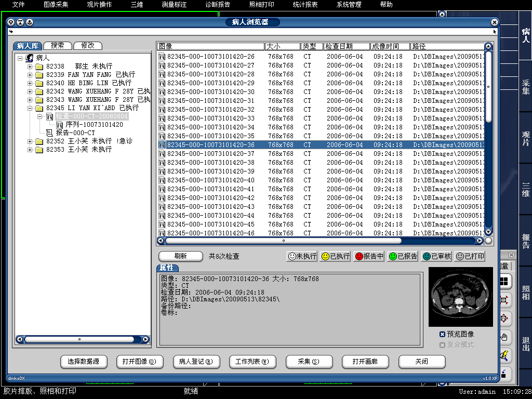
Task: Filter by 已打印 status smiley
Action: click(470, 256)
